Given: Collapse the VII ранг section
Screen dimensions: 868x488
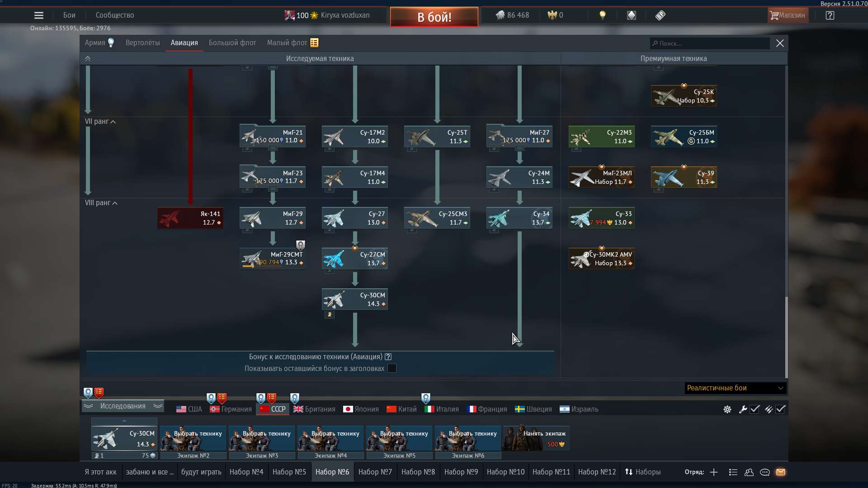Looking at the screenshot, I should point(113,122).
